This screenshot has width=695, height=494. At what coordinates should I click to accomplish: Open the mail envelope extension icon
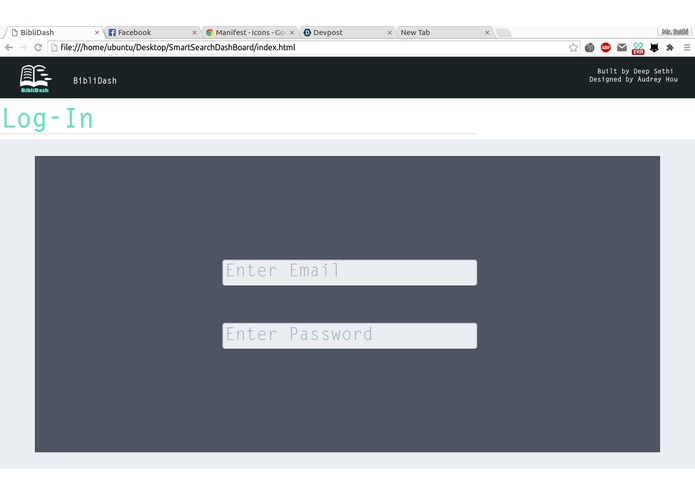pyautogui.click(x=622, y=47)
